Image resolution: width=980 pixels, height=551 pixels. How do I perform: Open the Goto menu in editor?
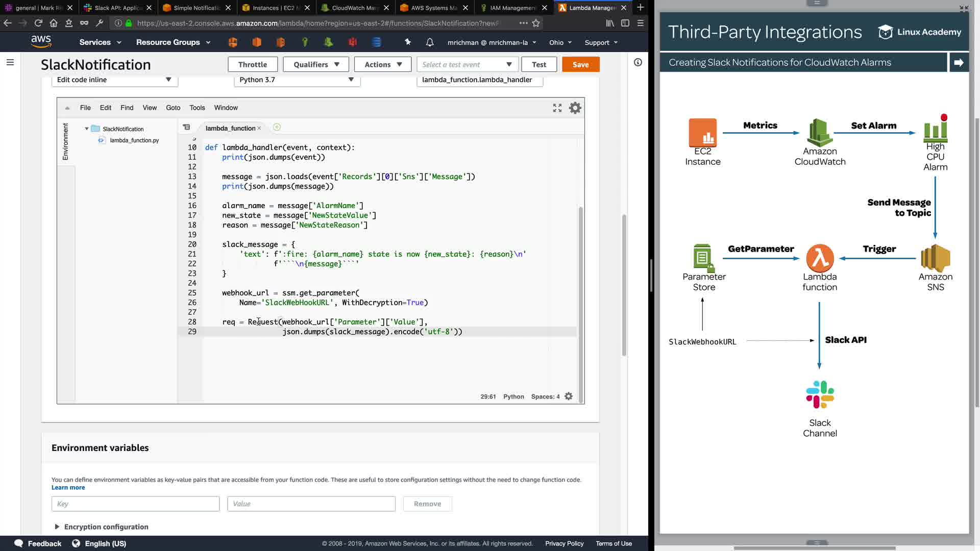(173, 108)
